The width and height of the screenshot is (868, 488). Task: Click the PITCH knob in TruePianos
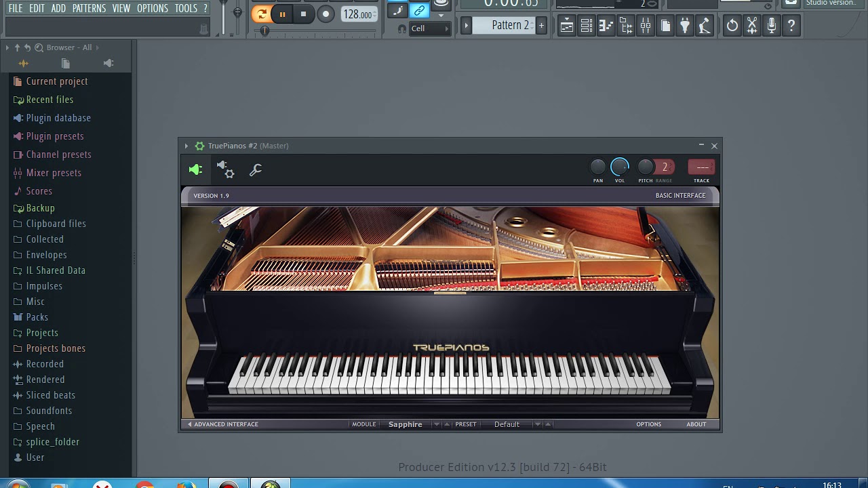click(646, 167)
